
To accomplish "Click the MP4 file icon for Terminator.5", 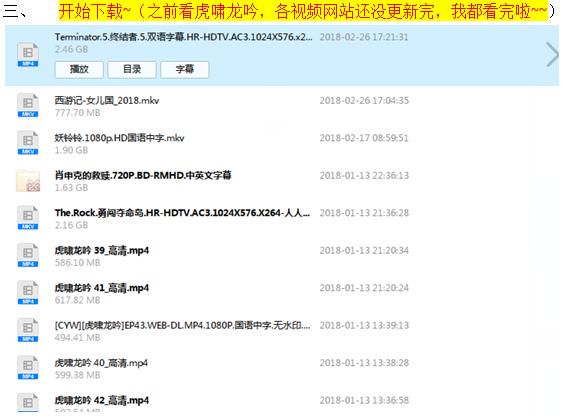I will (28, 55).
